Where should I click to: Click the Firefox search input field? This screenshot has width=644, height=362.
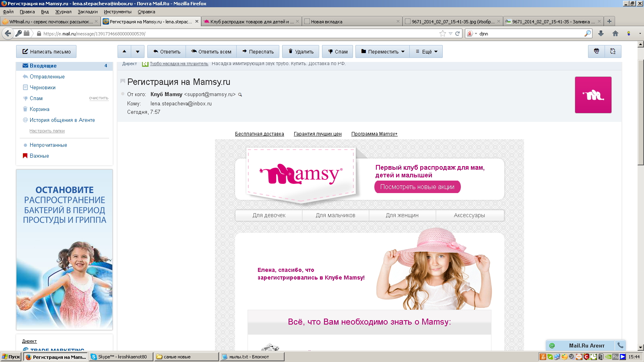530,34
